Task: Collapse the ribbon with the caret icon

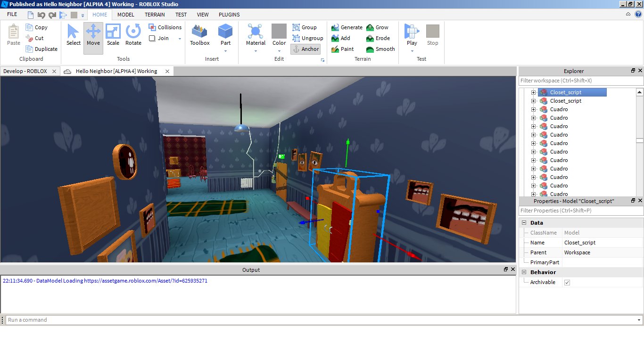Action: click(628, 15)
